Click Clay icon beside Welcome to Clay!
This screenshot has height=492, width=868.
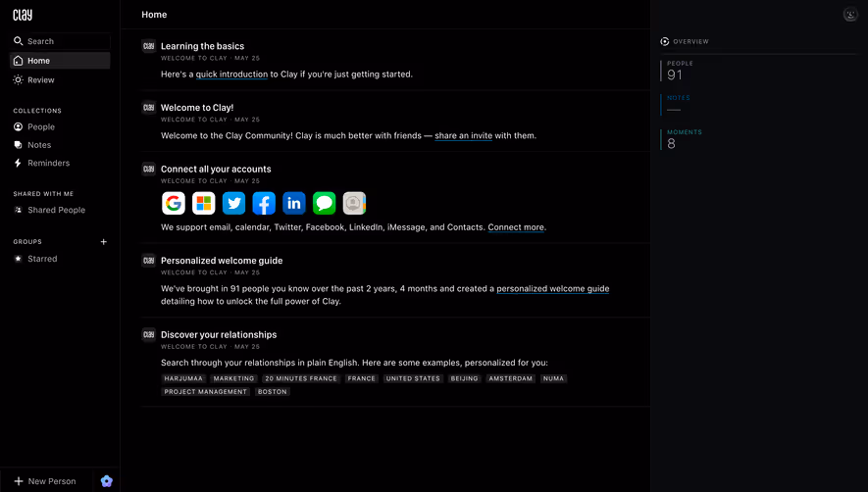click(148, 108)
